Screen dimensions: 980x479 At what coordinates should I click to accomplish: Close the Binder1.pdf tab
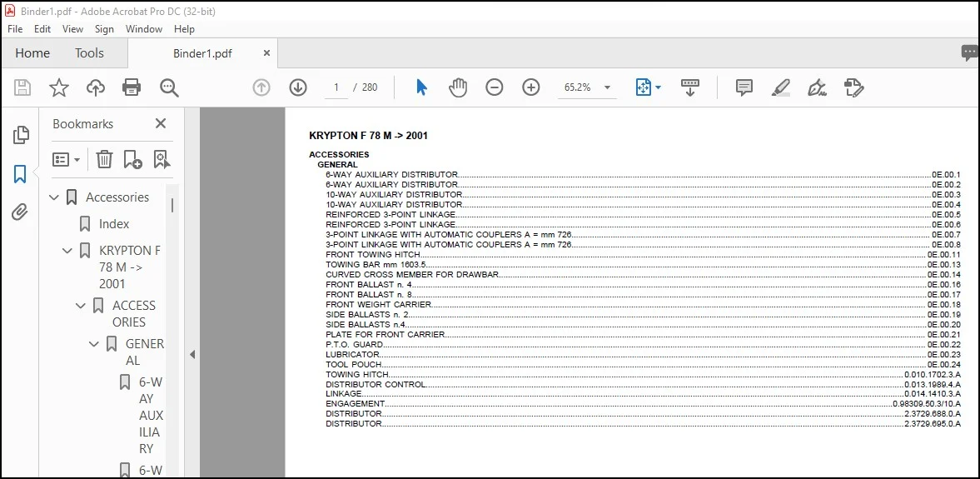pos(266,53)
